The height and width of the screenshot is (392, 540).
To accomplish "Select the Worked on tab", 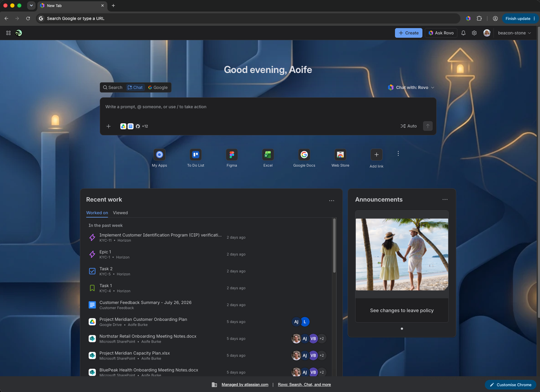I will click(x=97, y=213).
